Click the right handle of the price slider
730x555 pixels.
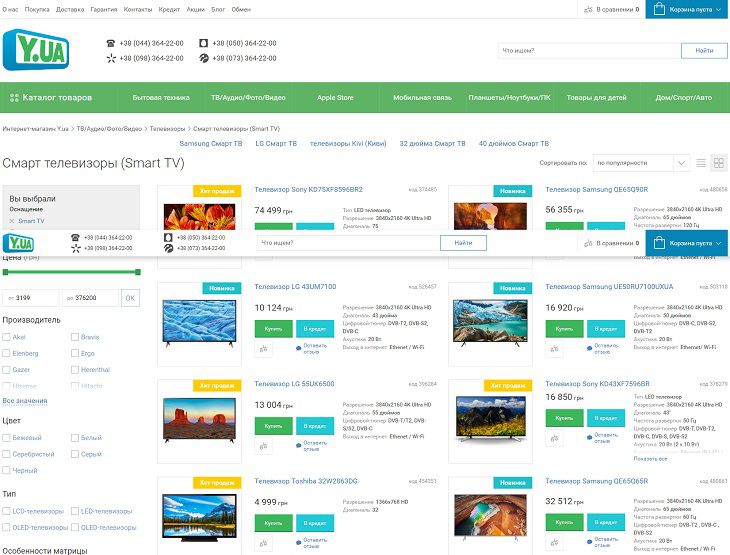[x=138, y=271]
